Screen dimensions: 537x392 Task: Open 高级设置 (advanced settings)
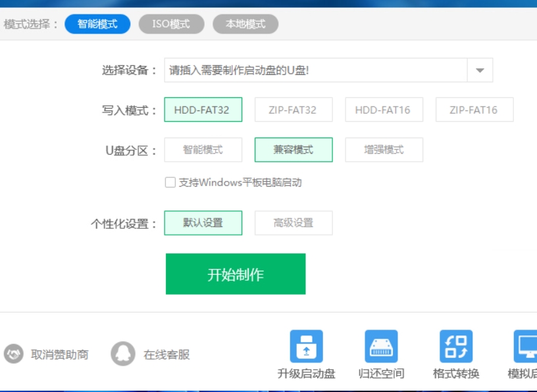pos(294,223)
